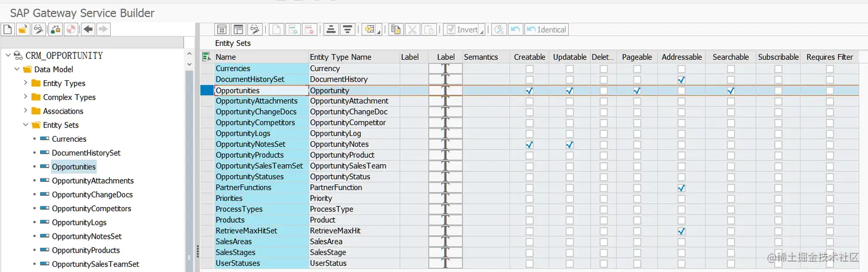Uncheck Addressable for DocumentHistorySet
868x272 pixels.
pyautogui.click(x=681, y=80)
